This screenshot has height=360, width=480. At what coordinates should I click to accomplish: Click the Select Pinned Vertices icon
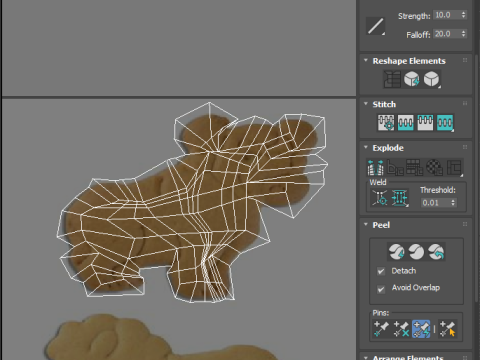click(x=447, y=329)
